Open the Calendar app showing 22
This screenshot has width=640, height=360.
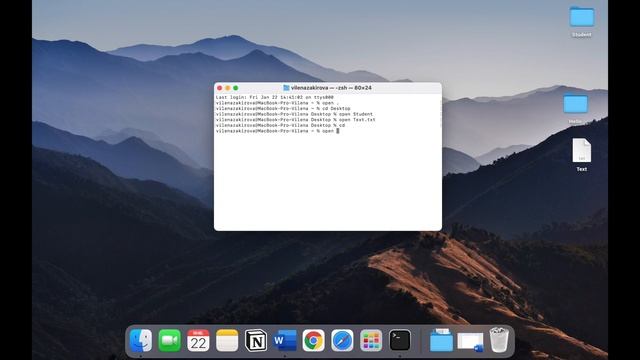198,340
